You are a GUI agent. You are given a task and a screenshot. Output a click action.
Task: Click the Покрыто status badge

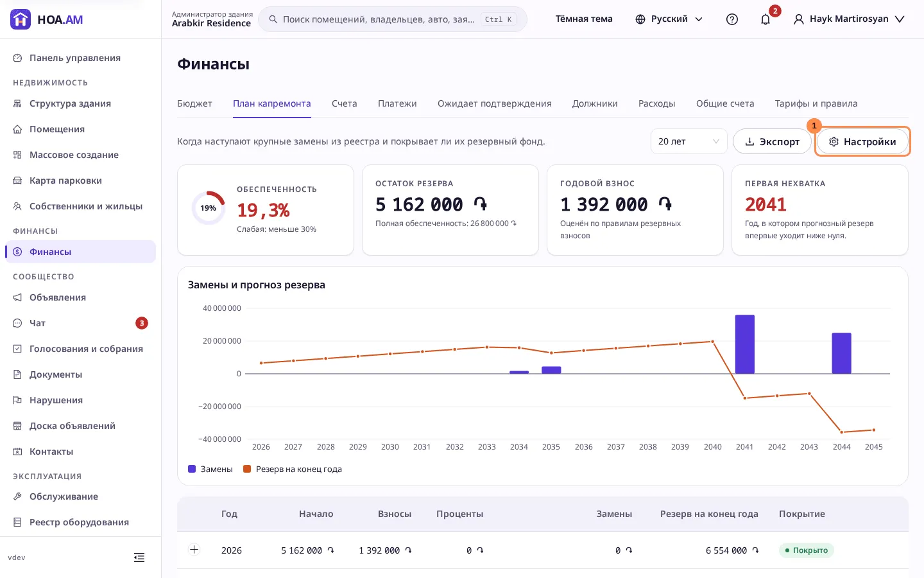pyautogui.click(x=807, y=550)
